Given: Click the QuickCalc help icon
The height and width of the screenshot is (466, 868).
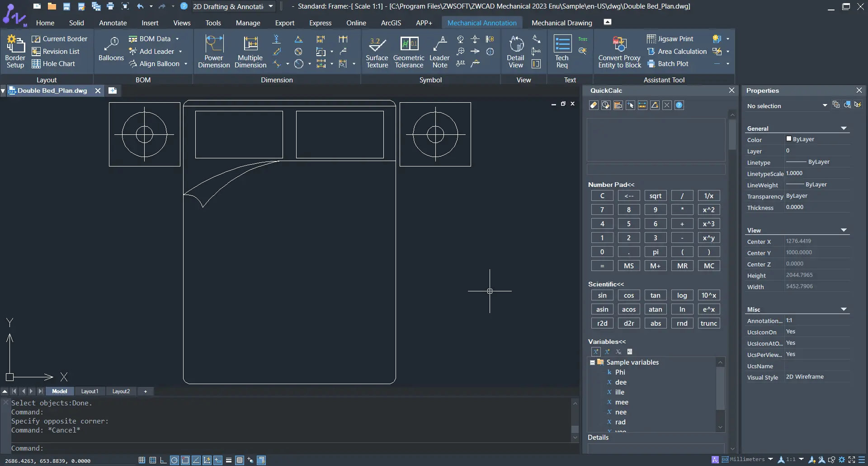Looking at the screenshot, I should pos(679,105).
